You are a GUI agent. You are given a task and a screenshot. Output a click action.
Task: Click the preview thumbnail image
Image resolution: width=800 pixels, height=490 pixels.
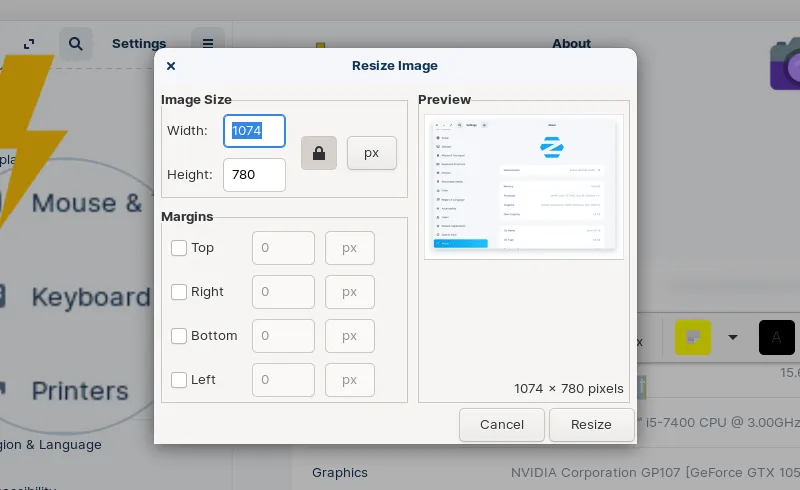(x=524, y=186)
